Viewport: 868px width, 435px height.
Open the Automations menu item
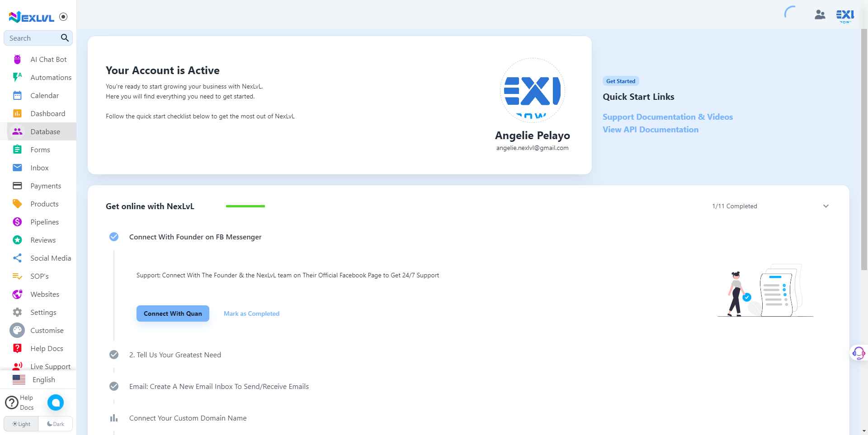tap(51, 78)
